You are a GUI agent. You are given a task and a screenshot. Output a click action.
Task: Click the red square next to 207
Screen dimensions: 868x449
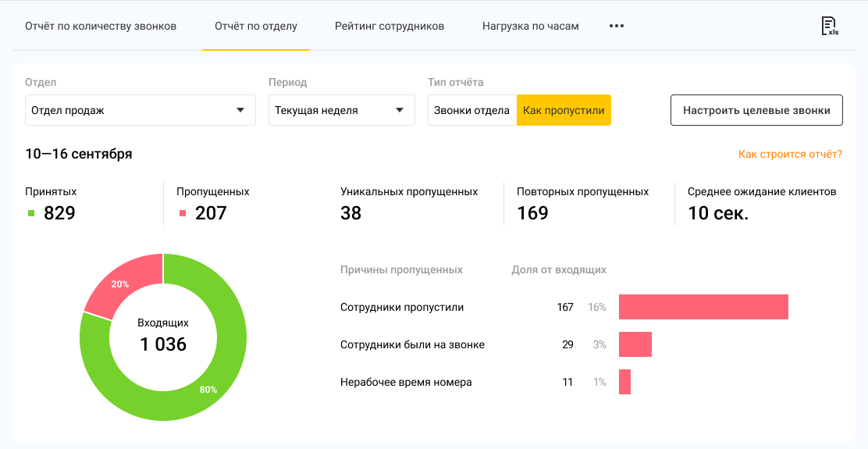(183, 213)
